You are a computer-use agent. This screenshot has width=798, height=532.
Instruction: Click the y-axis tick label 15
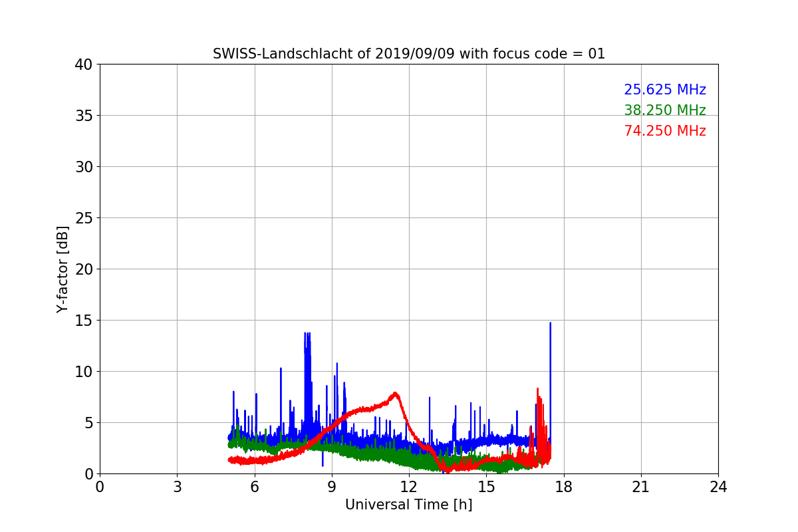(x=84, y=321)
